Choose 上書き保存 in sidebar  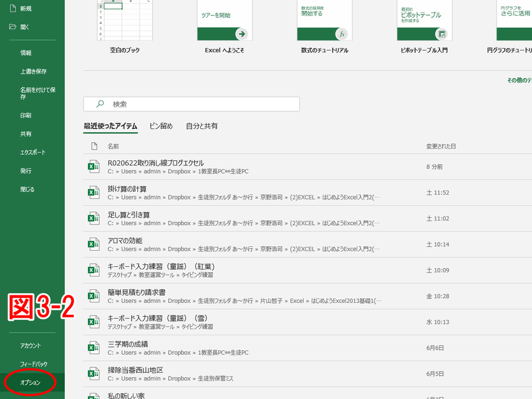click(x=33, y=71)
